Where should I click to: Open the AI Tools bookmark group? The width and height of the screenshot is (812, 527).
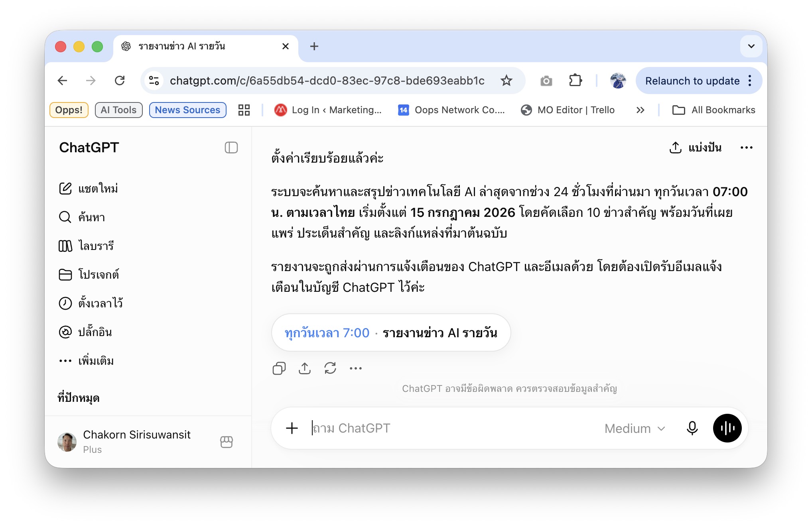click(x=118, y=110)
